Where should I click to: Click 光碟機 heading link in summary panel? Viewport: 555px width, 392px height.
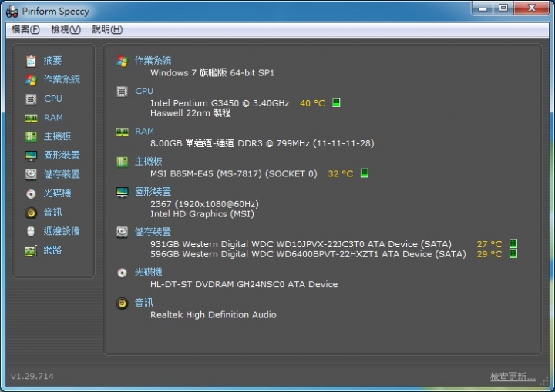pyautogui.click(x=148, y=273)
